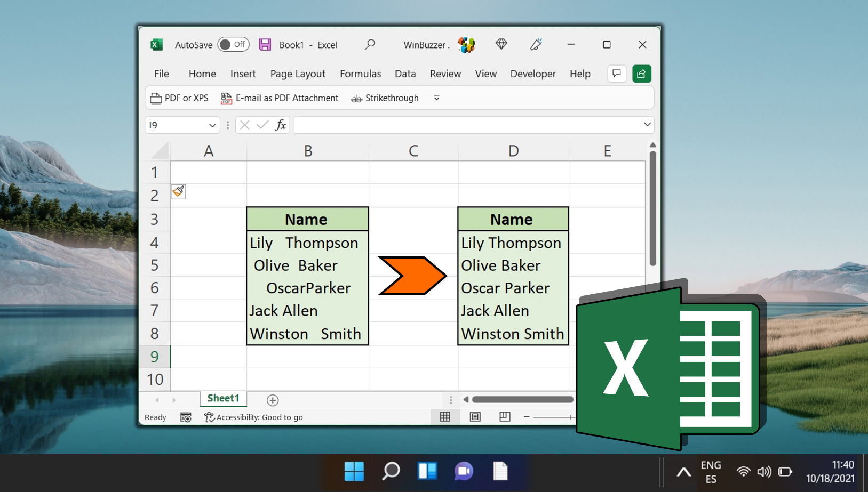This screenshot has height=492, width=868.
Task: Click the comments icon near the Share button
Action: tap(617, 74)
